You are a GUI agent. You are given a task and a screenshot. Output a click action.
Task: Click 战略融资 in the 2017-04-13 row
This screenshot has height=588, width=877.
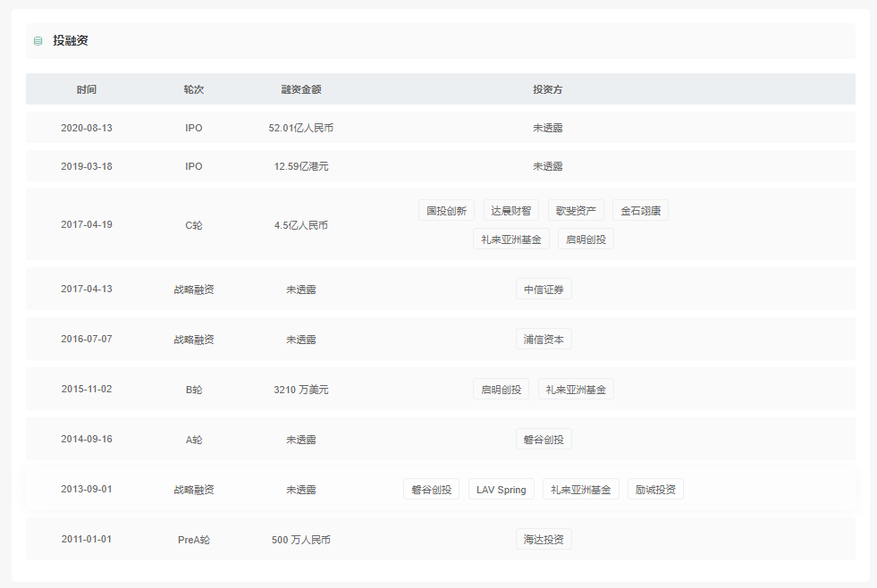(x=193, y=290)
